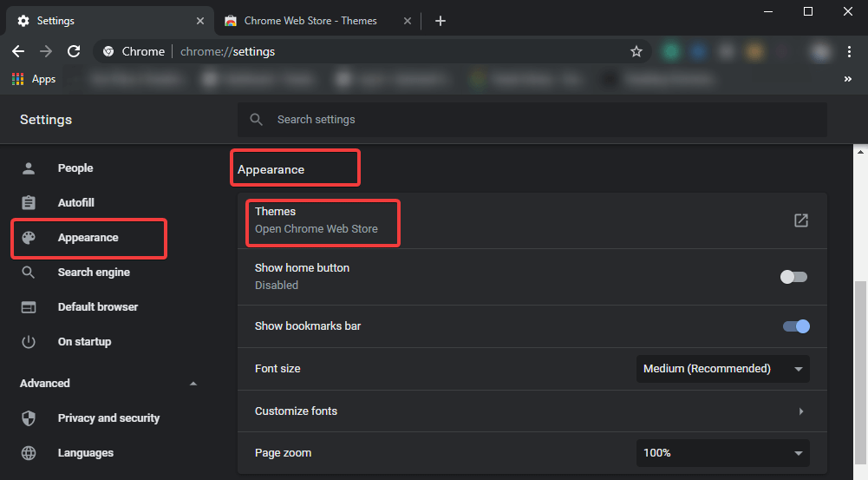
Task: Open the Page zoom dropdown
Action: (723, 453)
